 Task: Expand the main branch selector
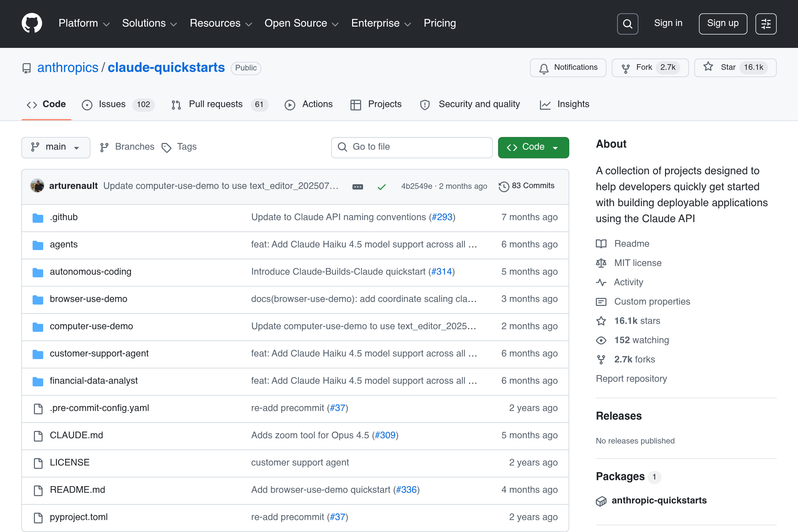(56, 147)
